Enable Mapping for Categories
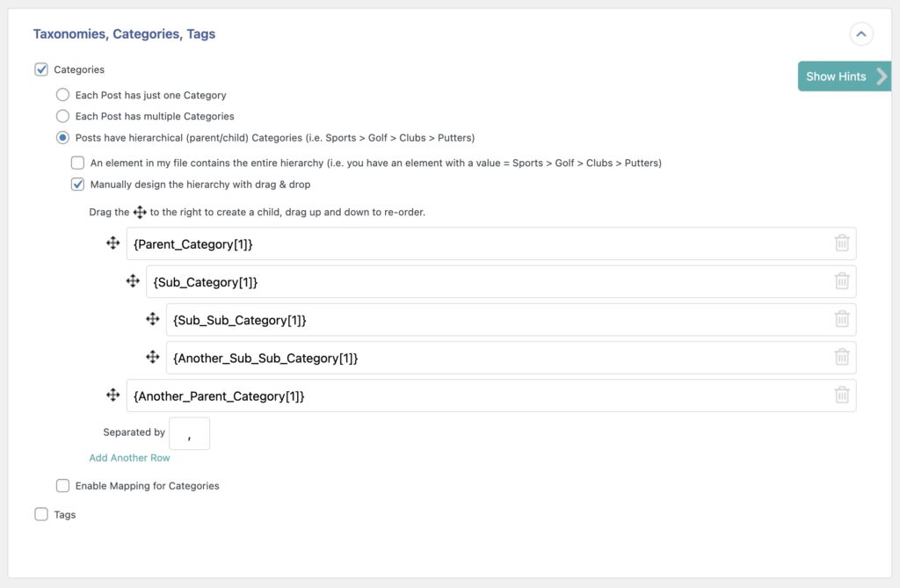 tap(62, 485)
